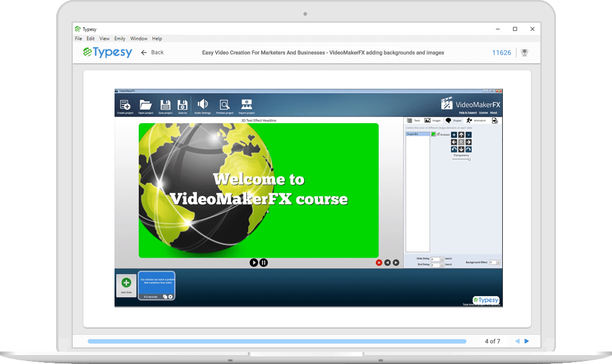Go to previous page with left triangle
The height and width of the screenshot is (364, 612).
pyautogui.click(x=517, y=341)
